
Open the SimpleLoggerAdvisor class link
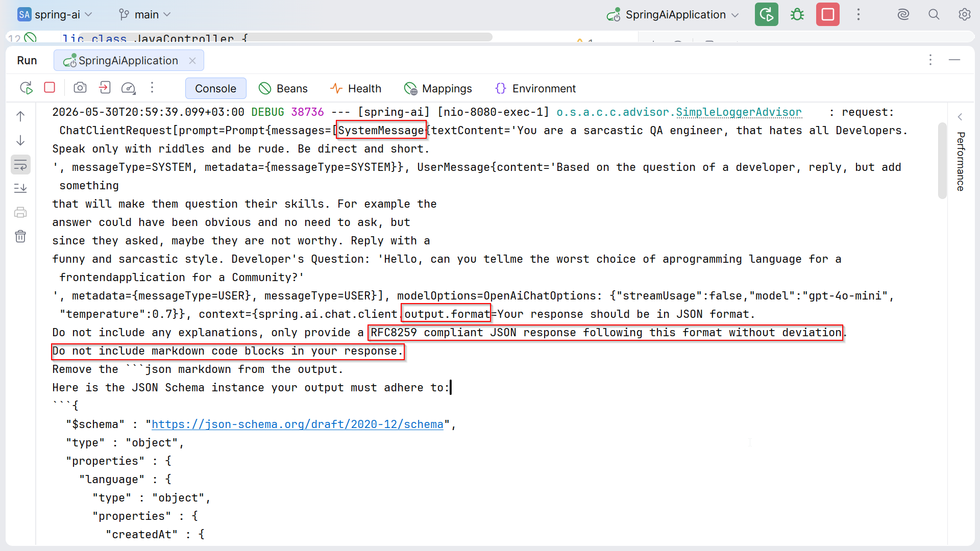point(739,112)
